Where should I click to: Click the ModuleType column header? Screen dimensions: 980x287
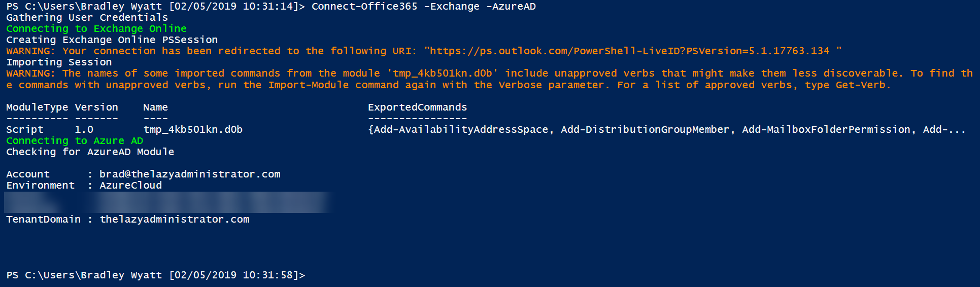click(x=37, y=107)
